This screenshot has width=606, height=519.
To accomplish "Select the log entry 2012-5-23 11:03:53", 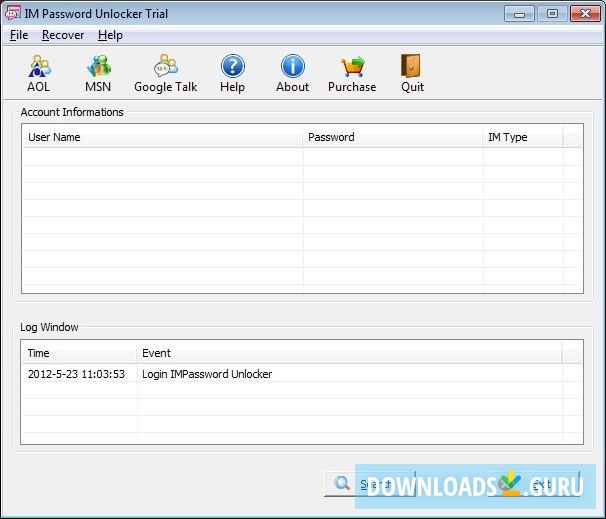I will [x=77, y=374].
